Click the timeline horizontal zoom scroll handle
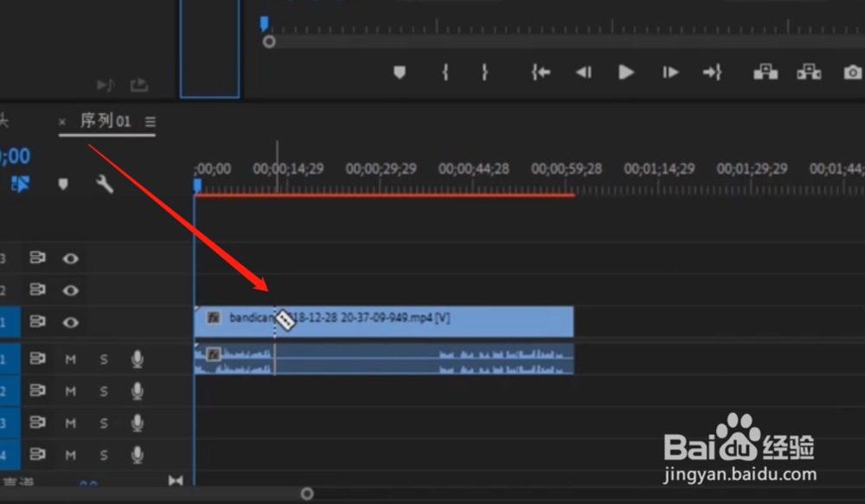Viewport: 865px width, 504px height. point(307,494)
